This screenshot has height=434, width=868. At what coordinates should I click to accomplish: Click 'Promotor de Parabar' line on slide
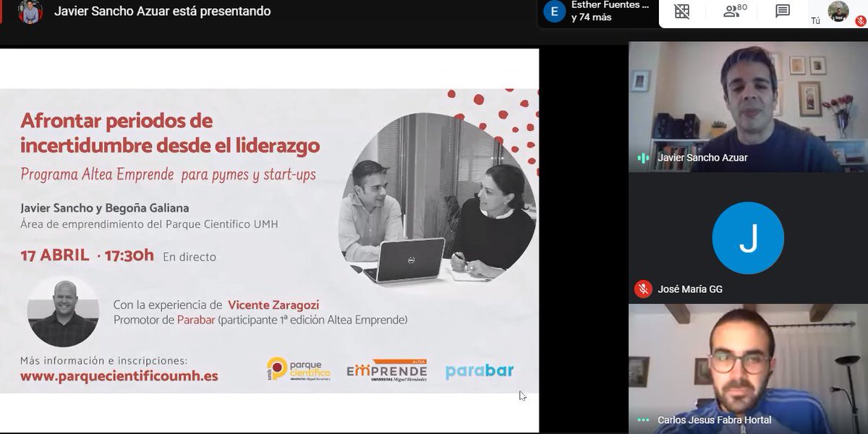coord(260,320)
